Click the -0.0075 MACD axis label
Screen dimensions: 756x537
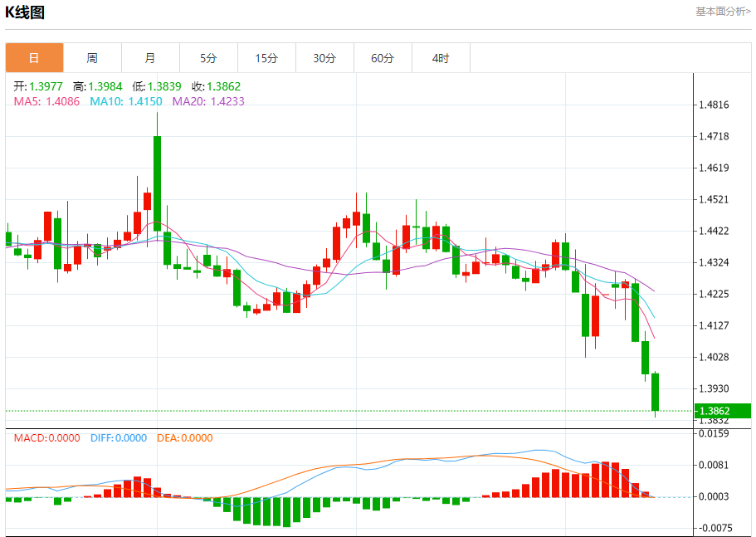tap(714, 528)
